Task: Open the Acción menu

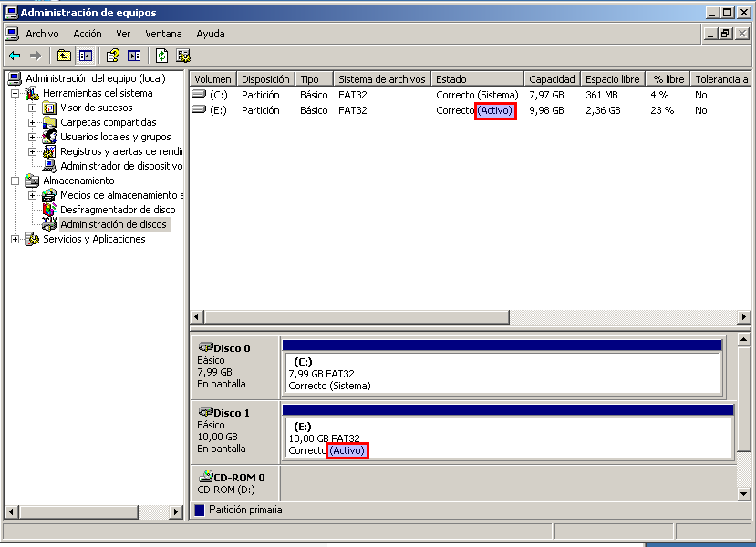Action: tap(88, 34)
